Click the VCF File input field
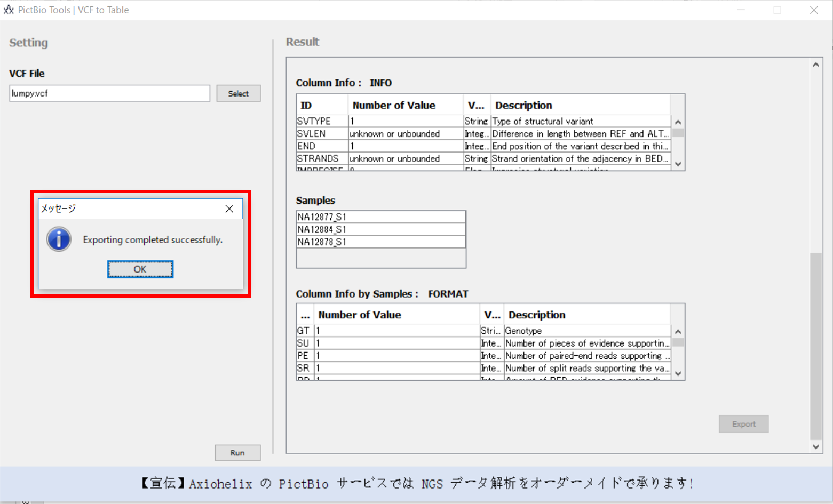The height and width of the screenshot is (504, 833). click(109, 93)
